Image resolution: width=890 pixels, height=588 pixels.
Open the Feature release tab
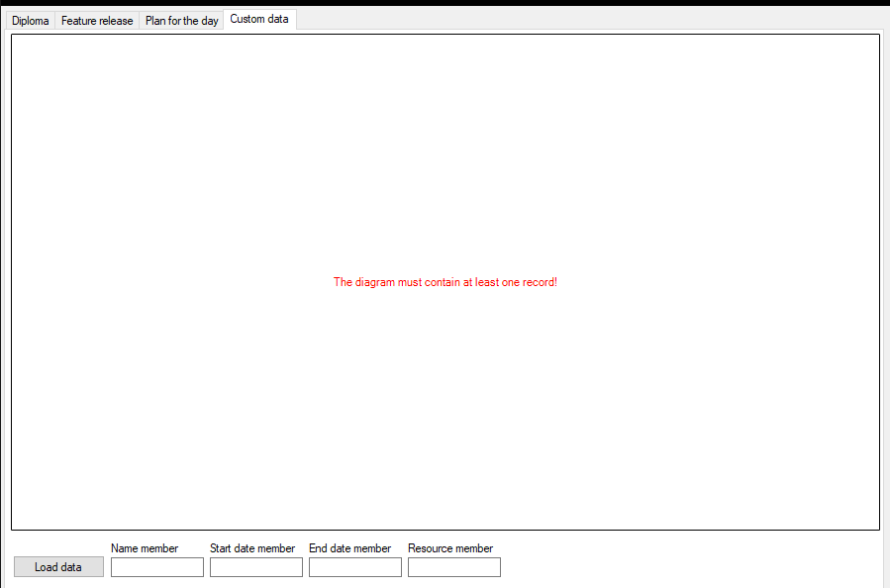pos(97,21)
